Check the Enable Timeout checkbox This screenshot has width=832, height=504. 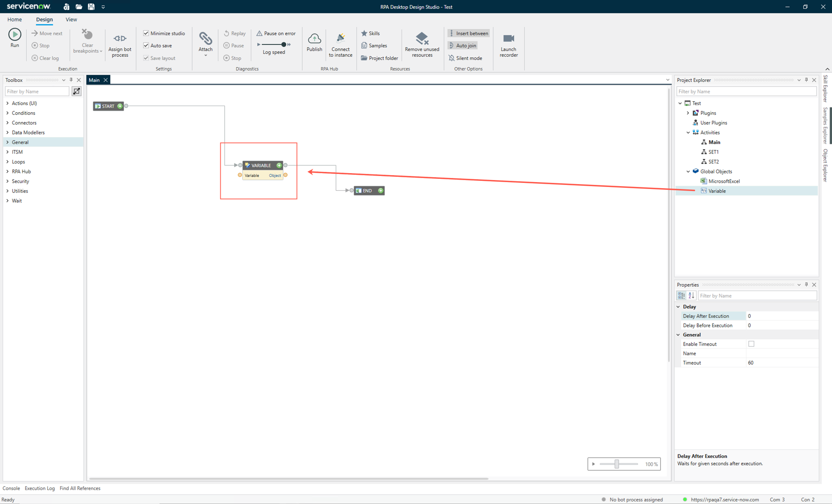click(751, 344)
